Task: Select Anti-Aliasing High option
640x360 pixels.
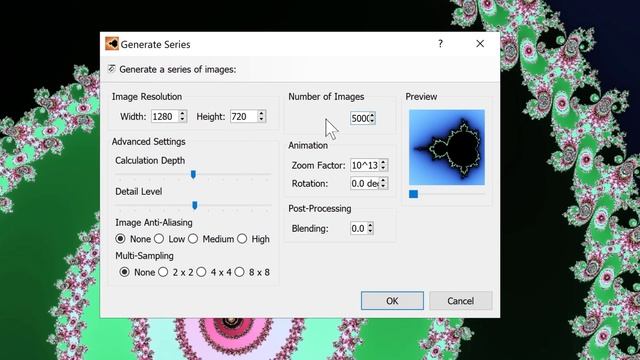Action: [x=242, y=239]
